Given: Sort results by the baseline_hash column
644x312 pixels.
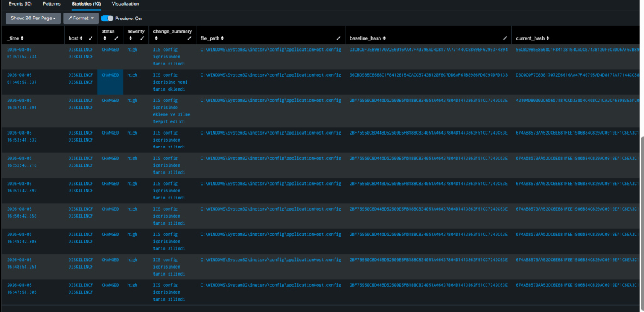Looking at the screenshot, I should [x=367, y=38].
